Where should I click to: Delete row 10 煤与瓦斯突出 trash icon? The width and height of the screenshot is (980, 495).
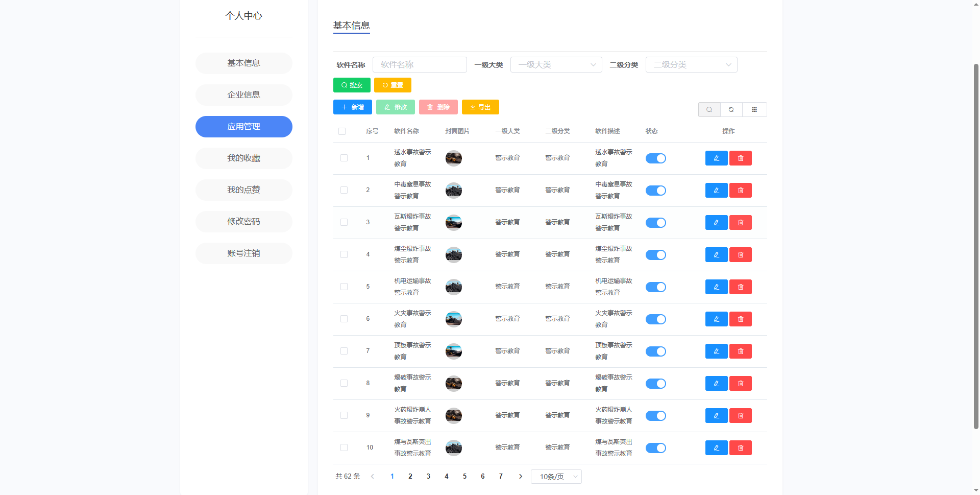(x=740, y=448)
